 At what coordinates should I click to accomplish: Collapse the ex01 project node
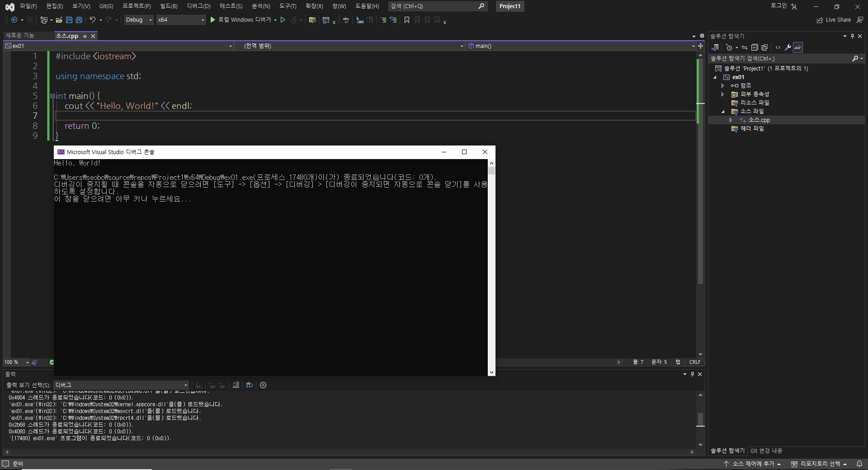click(x=715, y=77)
